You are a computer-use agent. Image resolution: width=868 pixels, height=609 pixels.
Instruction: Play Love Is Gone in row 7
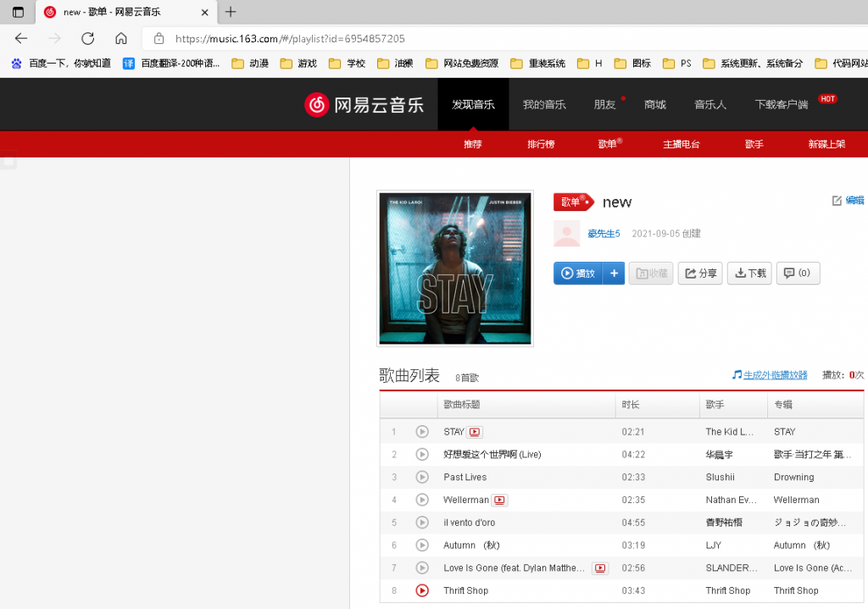(422, 567)
